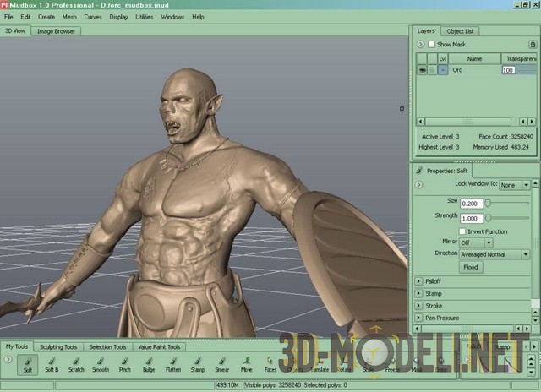Switch to the Image Browser tab
Viewport: 541px width, 392px height.
[x=56, y=31]
